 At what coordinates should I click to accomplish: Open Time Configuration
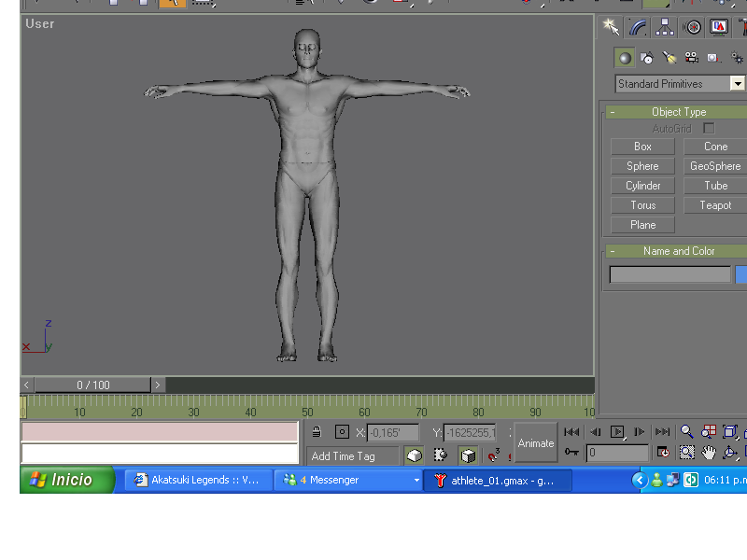663,452
